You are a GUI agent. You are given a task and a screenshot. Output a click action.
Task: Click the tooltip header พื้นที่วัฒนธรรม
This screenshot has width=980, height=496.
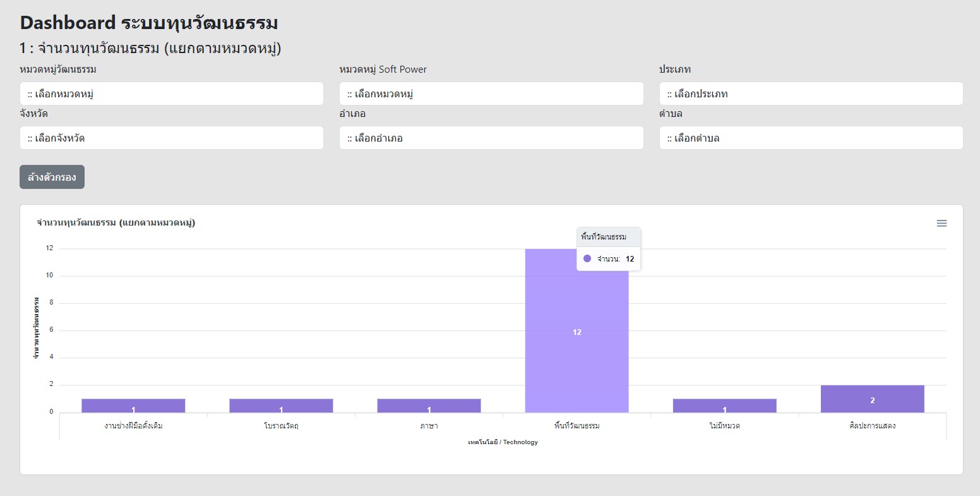pos(604,237)
